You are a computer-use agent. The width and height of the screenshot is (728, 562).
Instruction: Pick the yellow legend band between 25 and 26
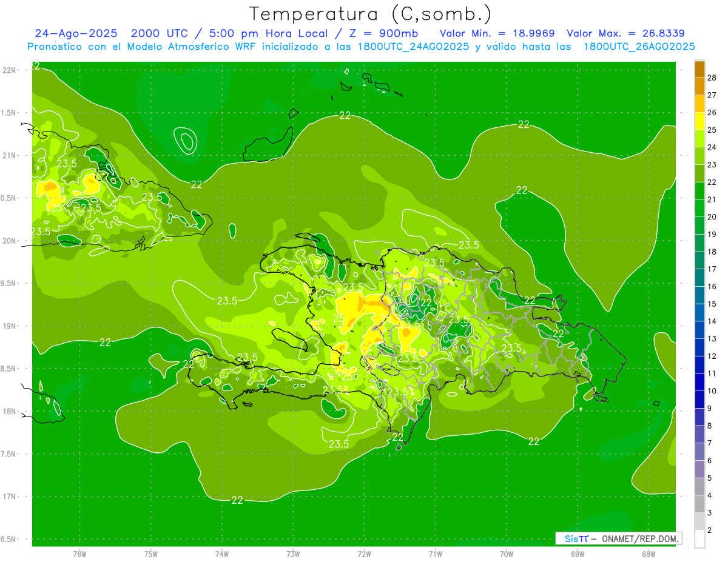699,121
